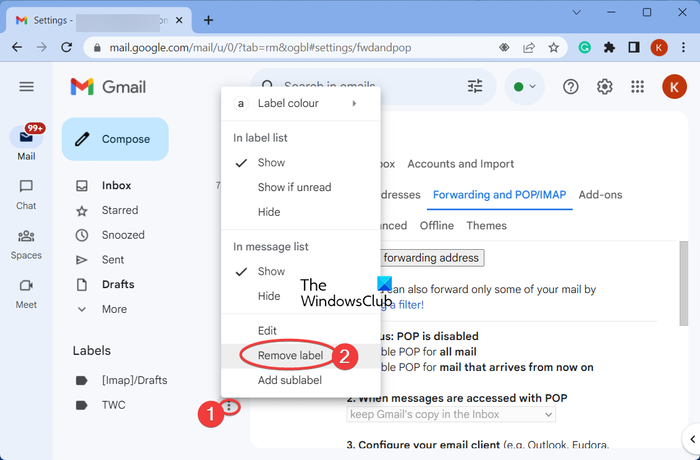
Task: Select Show under In label list
Action: coord(301,163)
